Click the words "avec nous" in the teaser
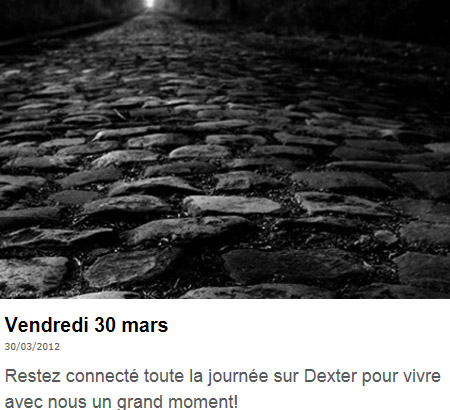This screenshot has height=410, width=450. (x=41, y=403)
